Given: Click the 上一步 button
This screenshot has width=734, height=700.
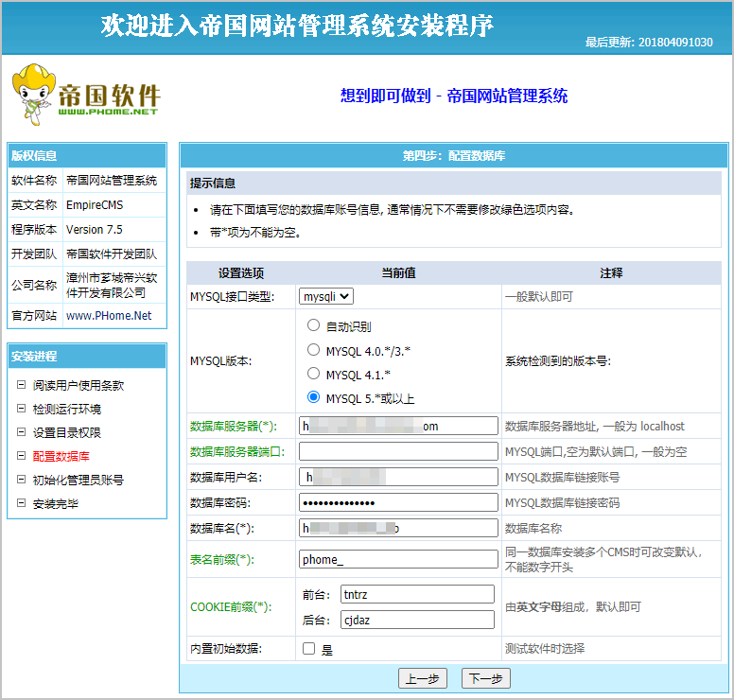Looking at the screenshot, I should (x=423, y=678).
